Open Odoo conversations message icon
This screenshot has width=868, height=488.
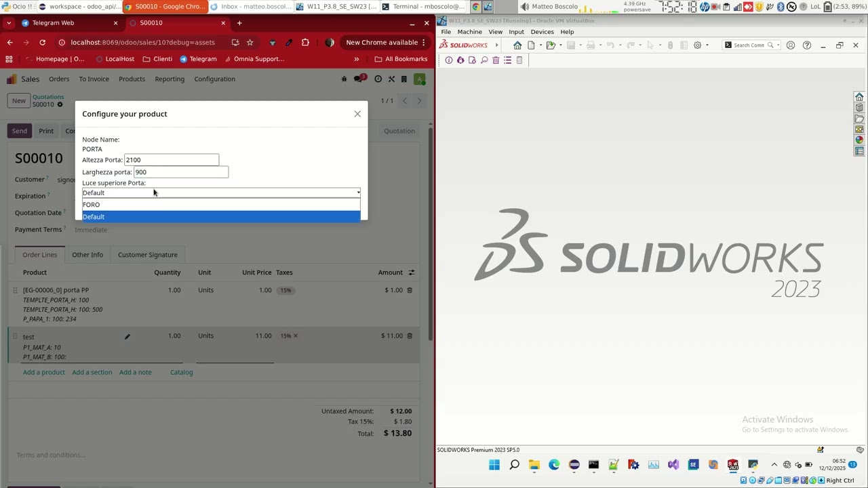[x=359, y=79]
